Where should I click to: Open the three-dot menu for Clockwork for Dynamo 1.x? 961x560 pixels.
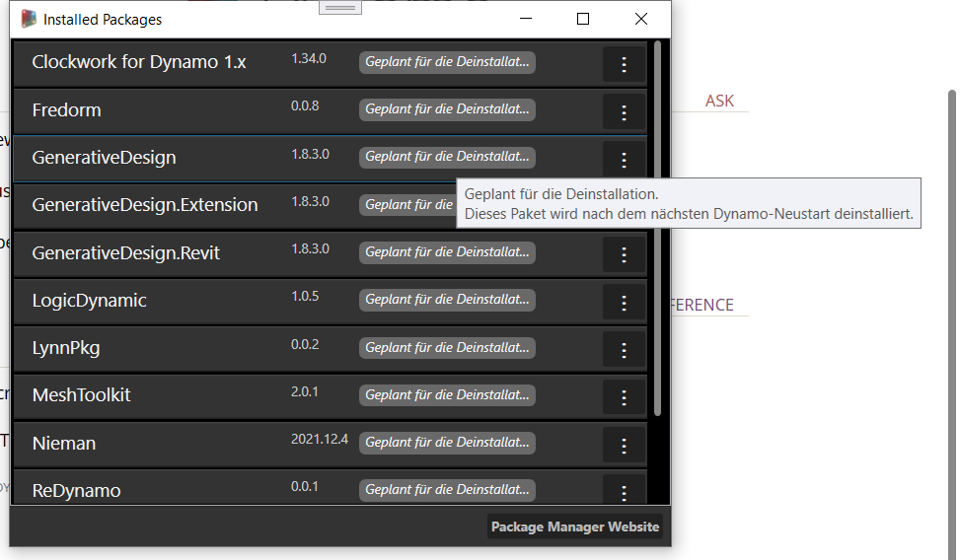point(624,65)
